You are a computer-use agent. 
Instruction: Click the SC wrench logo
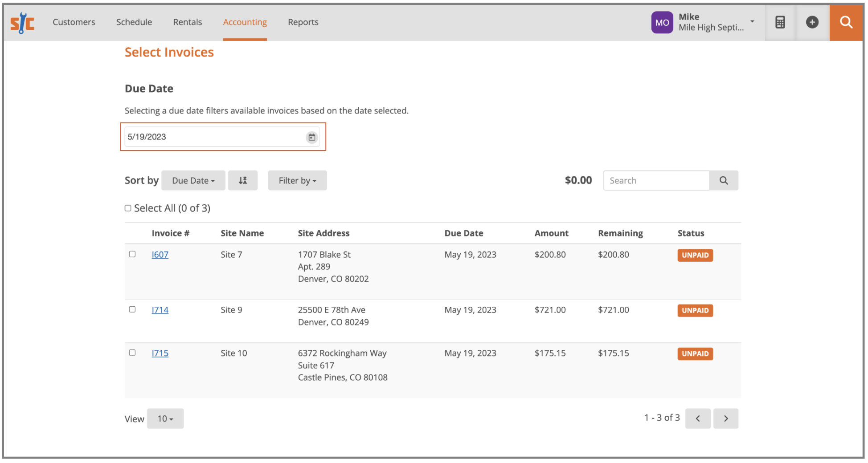22,23
